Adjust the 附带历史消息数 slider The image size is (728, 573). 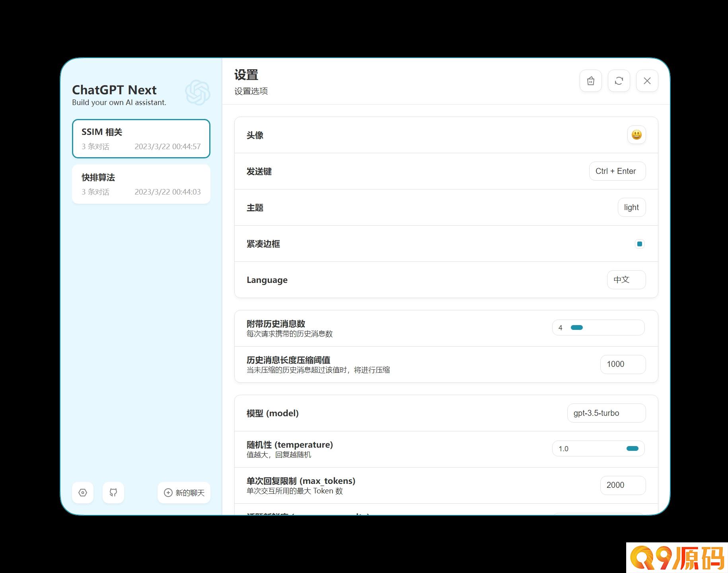pyautogui.click(x=607, y=327)
